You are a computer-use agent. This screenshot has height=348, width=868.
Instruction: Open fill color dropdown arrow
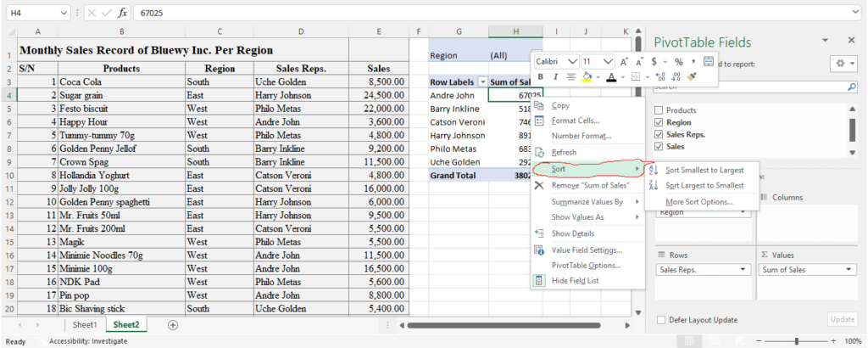(598, 77)
